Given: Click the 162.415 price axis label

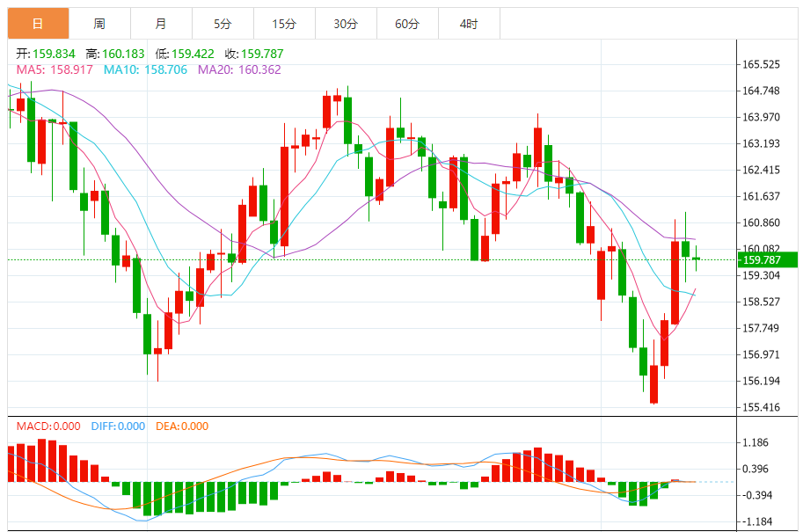Looking at the screenshot, I should pyautogui.click(x=761, y=170).
